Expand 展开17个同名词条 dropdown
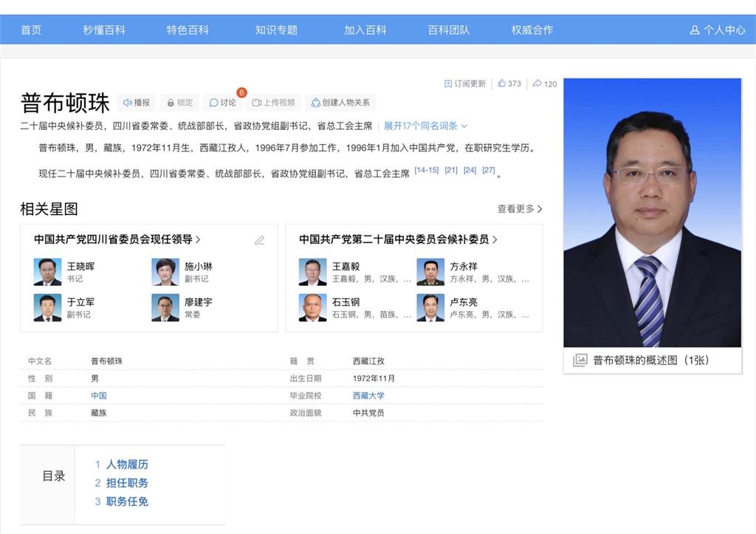This screenshot has width=756, height=534. (425, 126)
